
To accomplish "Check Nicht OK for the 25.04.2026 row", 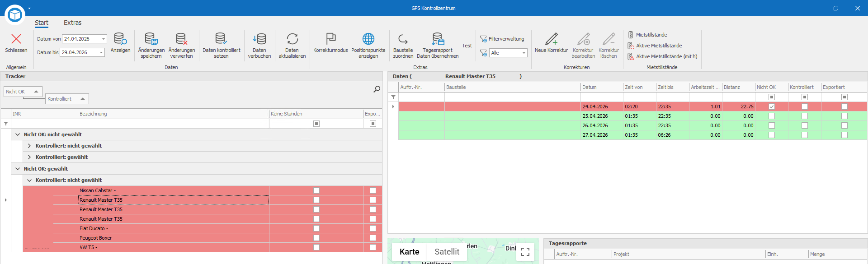I will [x=772, y=116].
